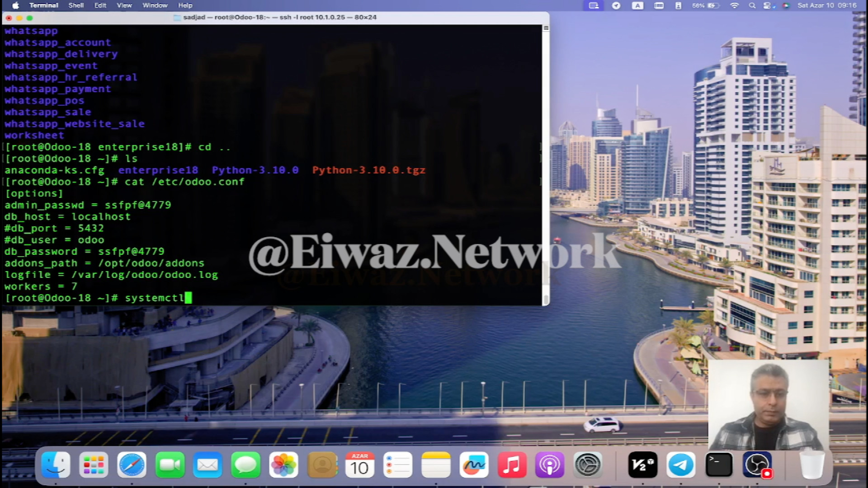
Task: Click the 'db_host = localhost' line
Action: [68, 217]
